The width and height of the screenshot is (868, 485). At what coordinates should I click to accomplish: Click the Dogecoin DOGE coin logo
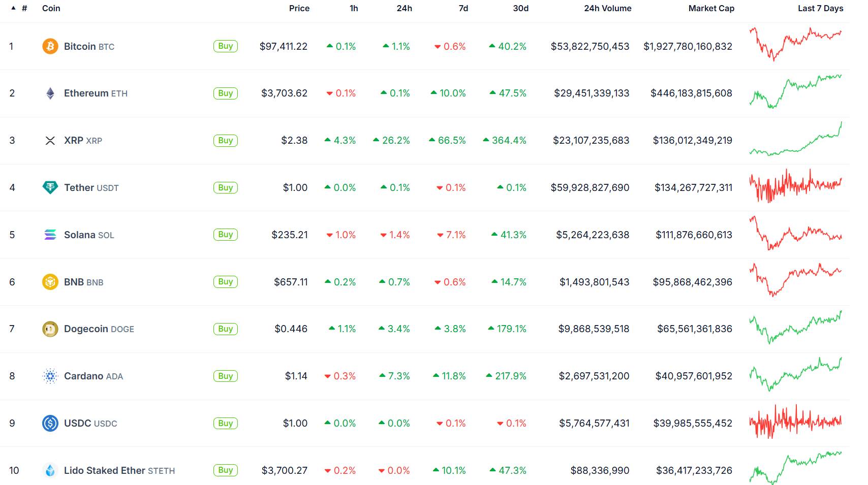(50, 329)
